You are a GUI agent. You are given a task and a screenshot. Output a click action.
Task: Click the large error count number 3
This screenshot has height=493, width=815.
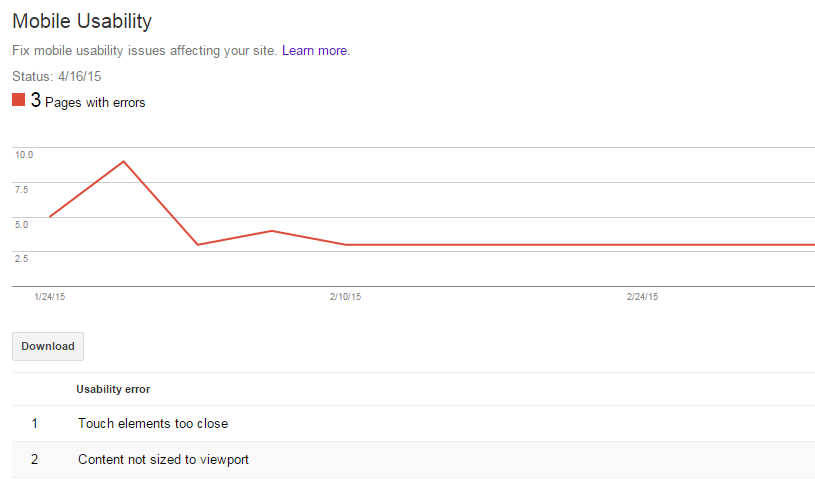coord(36,100)
